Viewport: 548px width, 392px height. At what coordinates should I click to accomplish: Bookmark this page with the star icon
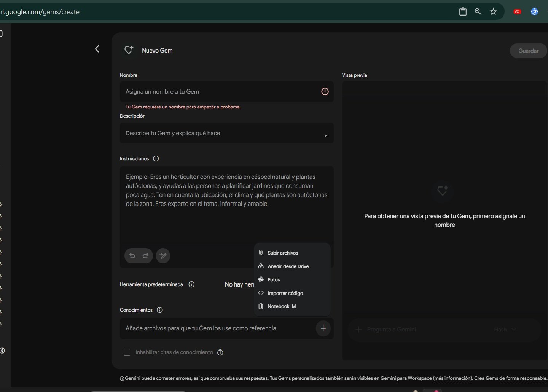(493, 11)
